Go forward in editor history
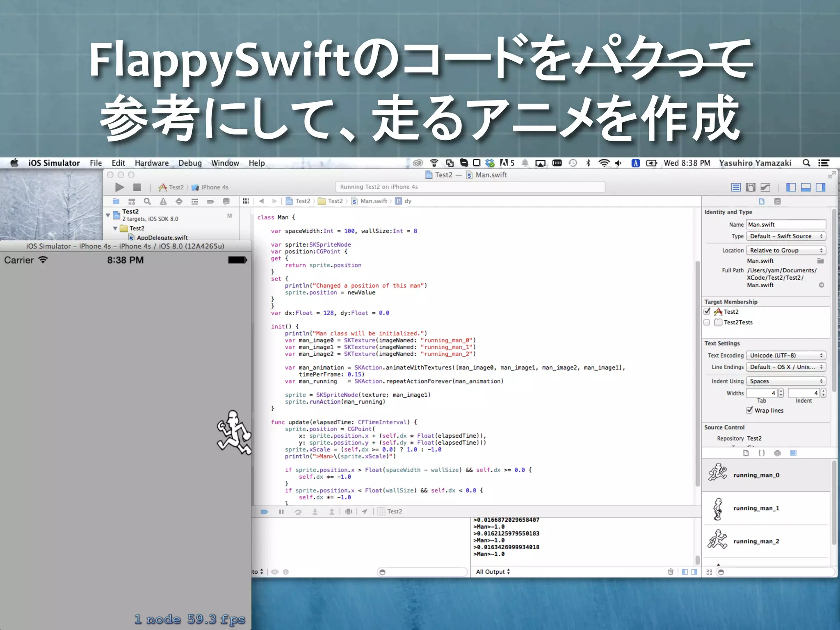Viewport: 840px width, 630px height. [x=274, y=201]
